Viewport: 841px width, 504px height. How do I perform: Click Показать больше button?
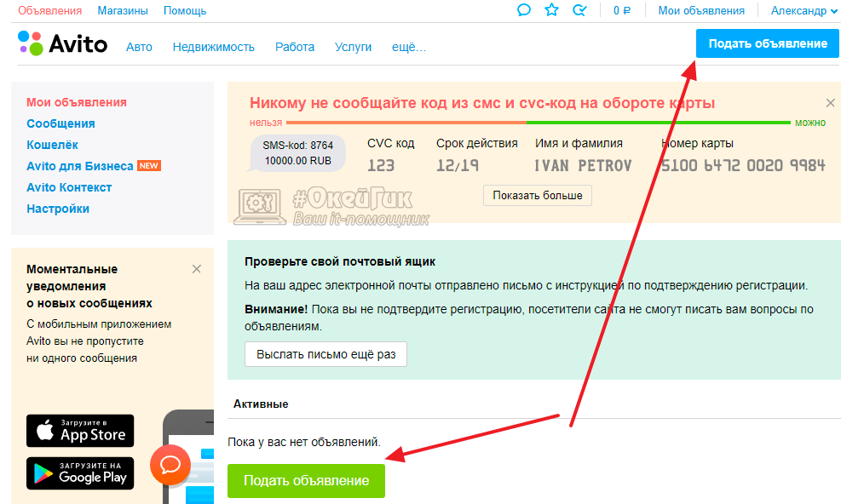pyautogui.click(x=538, y=196)
